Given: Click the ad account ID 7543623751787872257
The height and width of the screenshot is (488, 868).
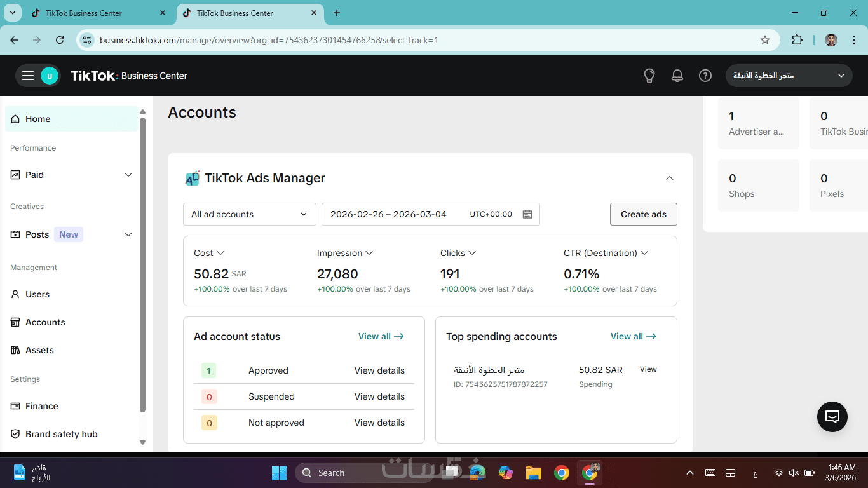Looking at the screenshot, I should click(x=501, y=384).
